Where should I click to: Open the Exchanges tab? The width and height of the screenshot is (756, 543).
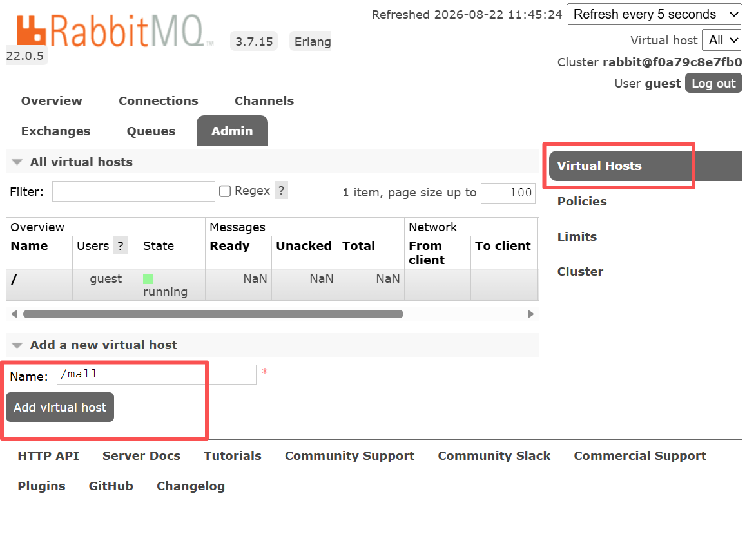55,131
